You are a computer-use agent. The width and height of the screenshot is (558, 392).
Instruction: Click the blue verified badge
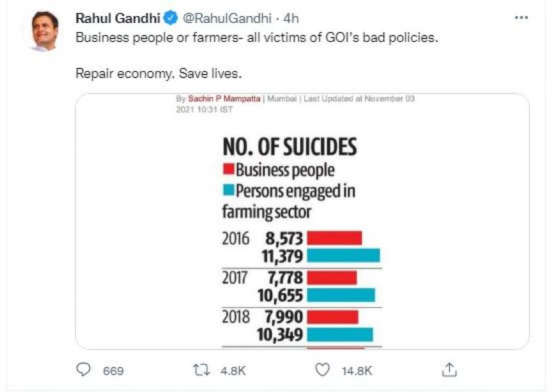171,18
